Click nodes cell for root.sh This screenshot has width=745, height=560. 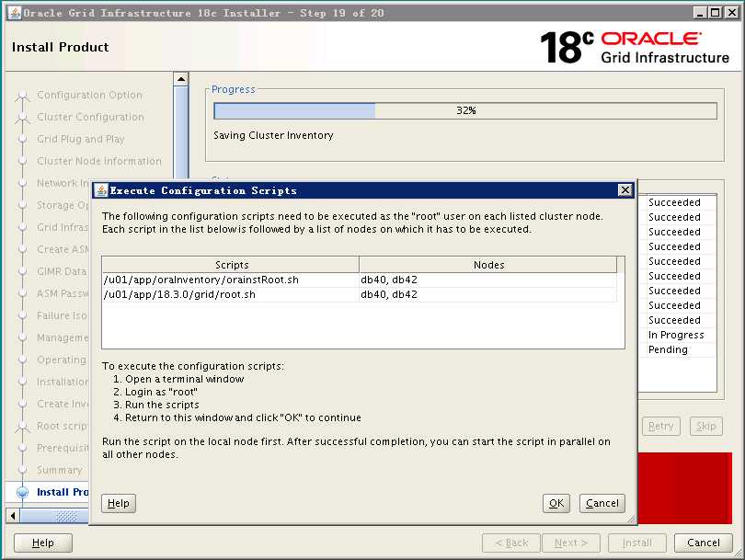pos(488,294)
